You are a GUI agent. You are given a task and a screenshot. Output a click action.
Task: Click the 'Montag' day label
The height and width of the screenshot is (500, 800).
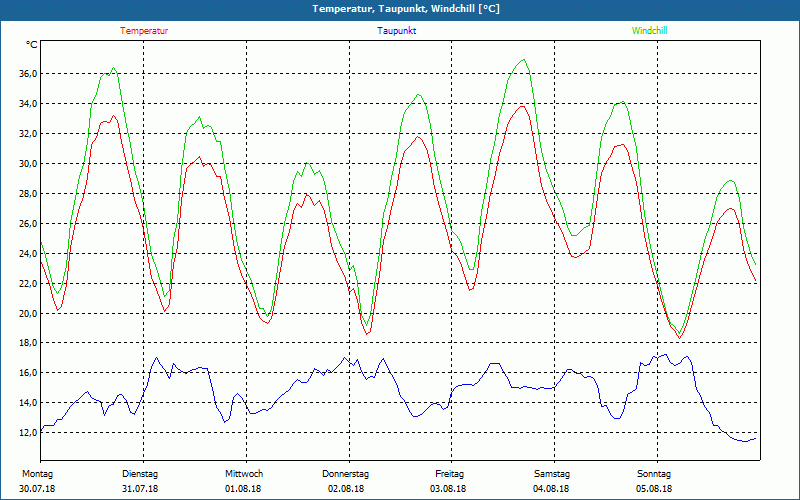tap(37, 474)
